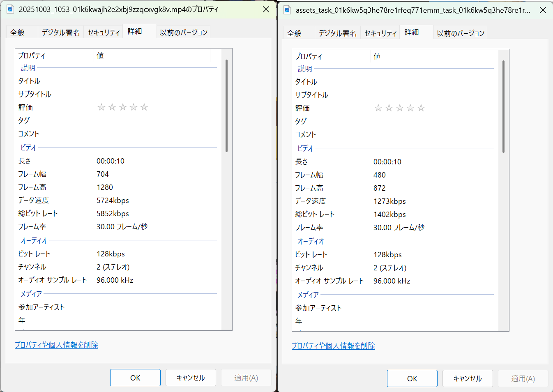
Task: Select the コメント row in the assets_task dialog
Action: pyautogui.click(x=305, y=135)
